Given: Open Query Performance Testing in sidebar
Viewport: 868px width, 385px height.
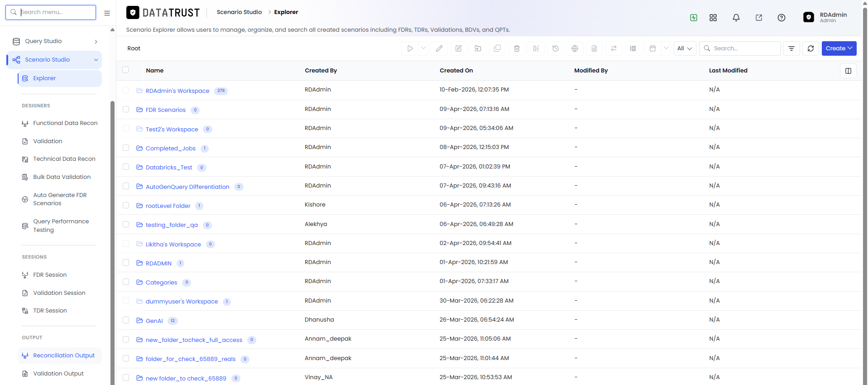Looking at the screenshot, I should (x=60, y=226).
